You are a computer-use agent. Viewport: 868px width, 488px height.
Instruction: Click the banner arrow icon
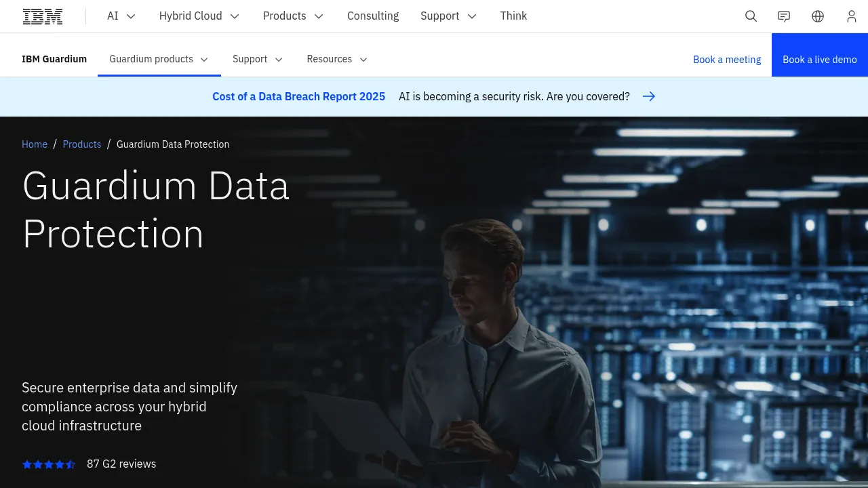coord(649,96)
